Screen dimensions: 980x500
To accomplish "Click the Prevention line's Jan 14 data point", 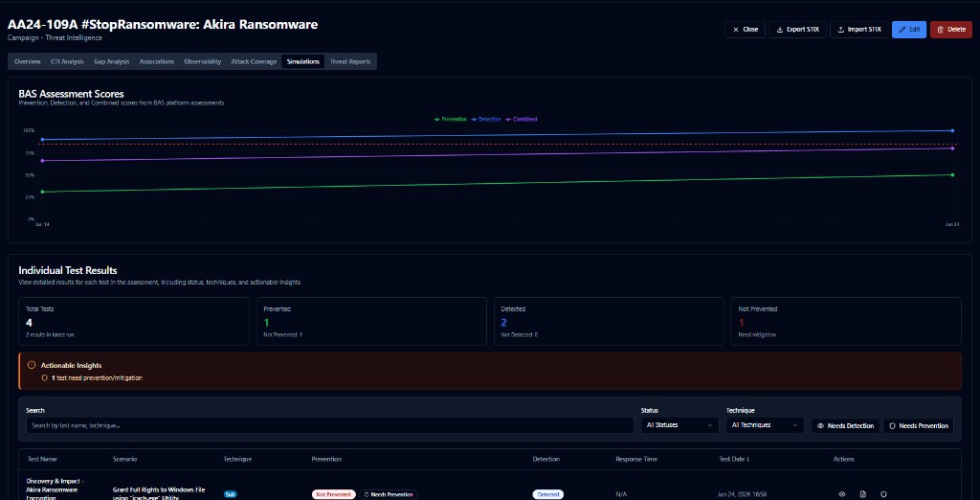I will pos(42,193).
